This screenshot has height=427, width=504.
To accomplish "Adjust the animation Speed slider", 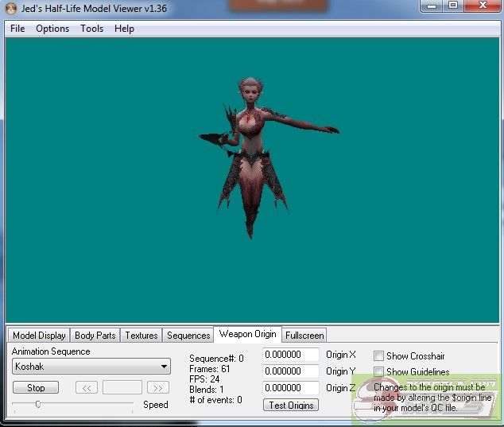I will [x=37, y=404].
